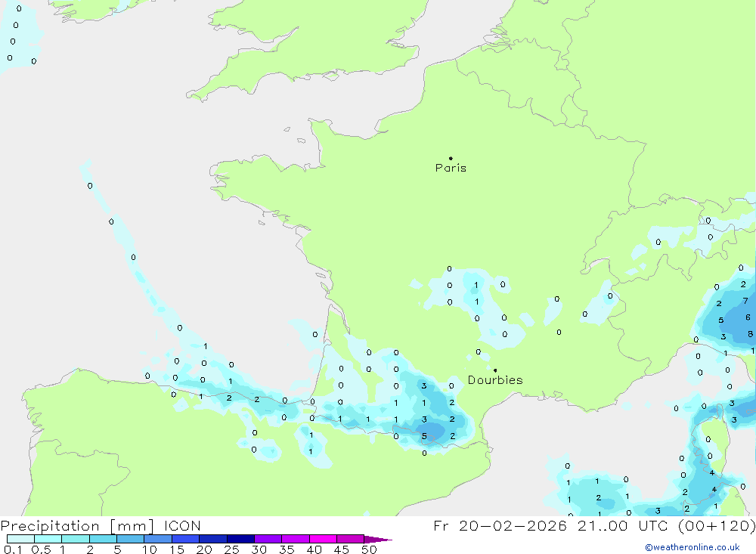Select the 2–5 mm legend color box
756x554 pixels.
pos(103,539)
